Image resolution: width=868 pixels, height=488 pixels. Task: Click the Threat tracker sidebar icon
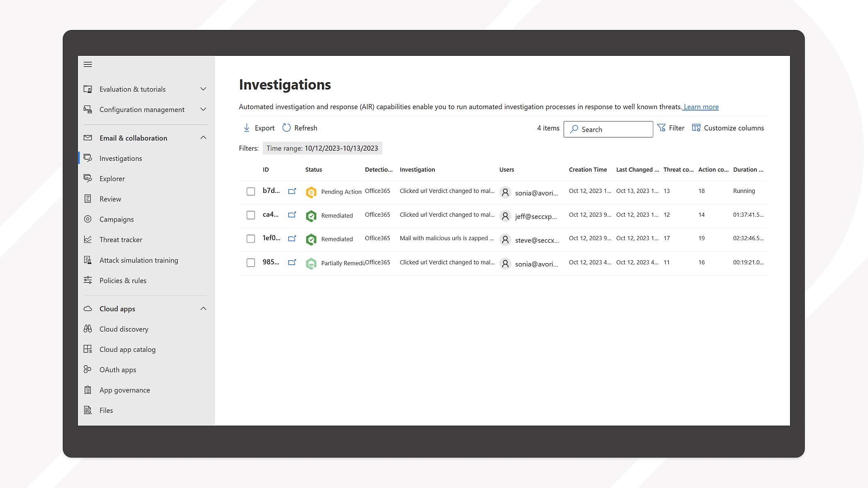click(x=88, y=240)
